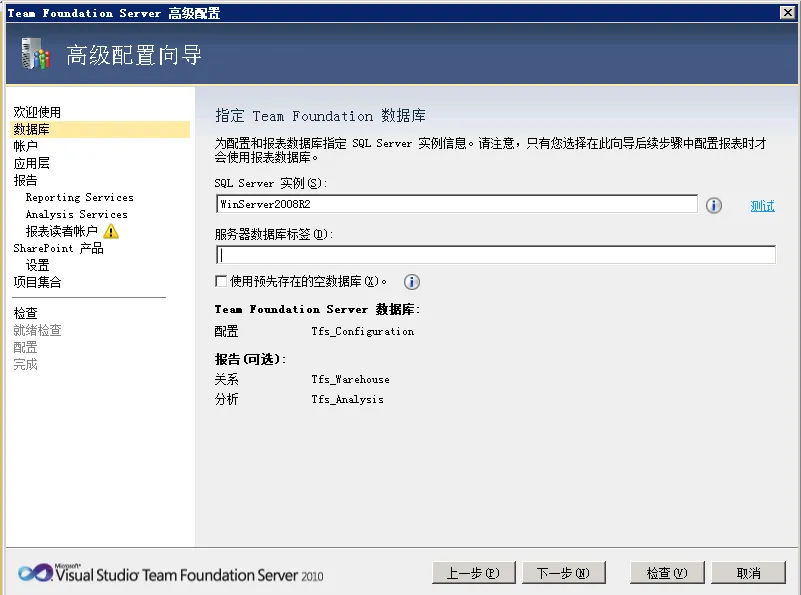
Task: Open the 应用层 step
Action: [x=32, y=163]
